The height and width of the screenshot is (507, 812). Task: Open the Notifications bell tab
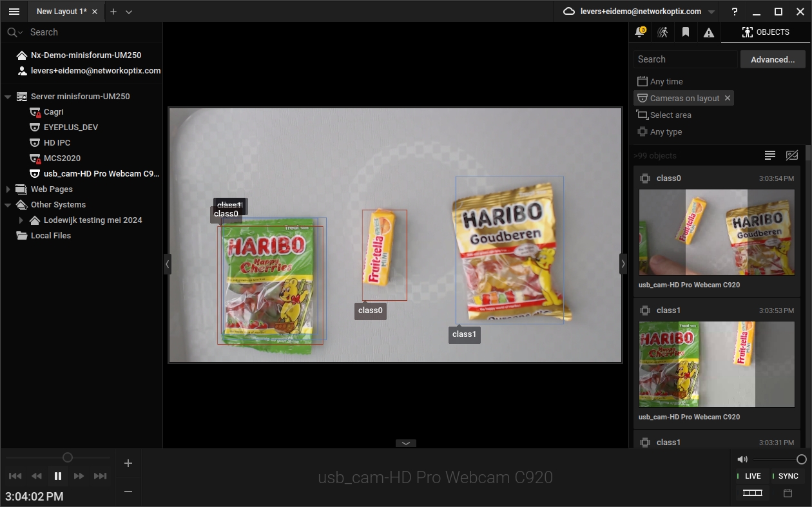pos(640,32)
